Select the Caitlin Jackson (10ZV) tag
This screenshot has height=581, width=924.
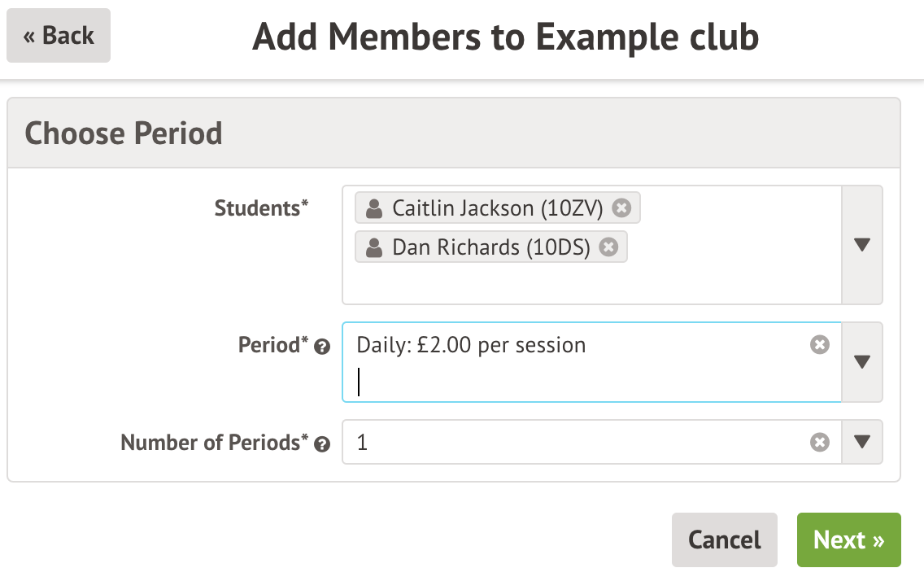pyautogui.click(x=496, y=208)
